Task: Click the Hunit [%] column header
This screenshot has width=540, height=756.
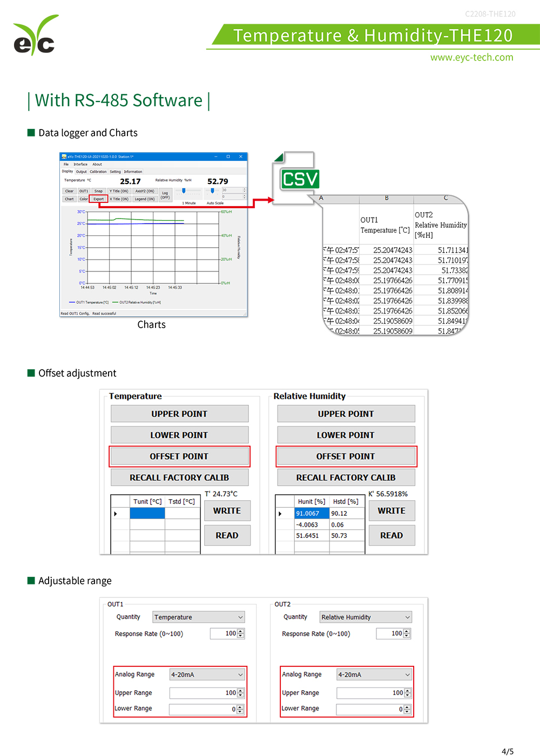Action: (x=312, y=501)
